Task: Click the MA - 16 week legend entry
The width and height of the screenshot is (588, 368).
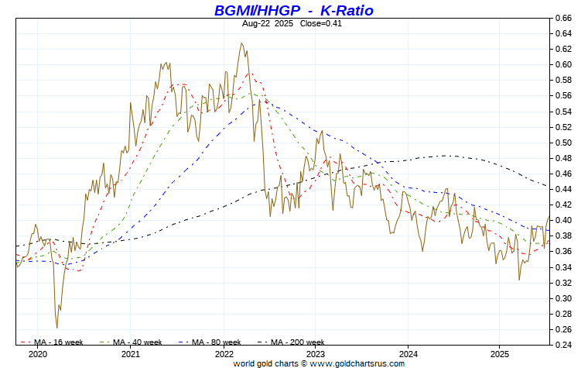Action: (52, 342)
